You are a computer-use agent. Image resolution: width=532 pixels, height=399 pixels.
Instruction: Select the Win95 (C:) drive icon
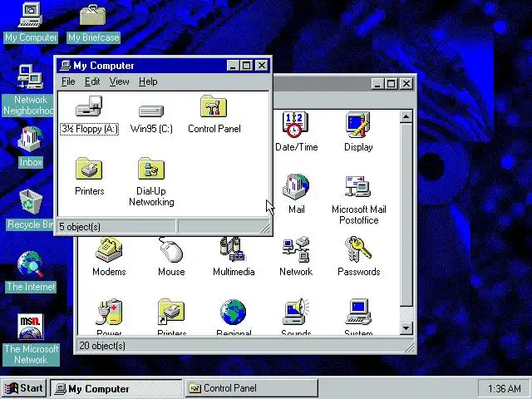(151, 111)
